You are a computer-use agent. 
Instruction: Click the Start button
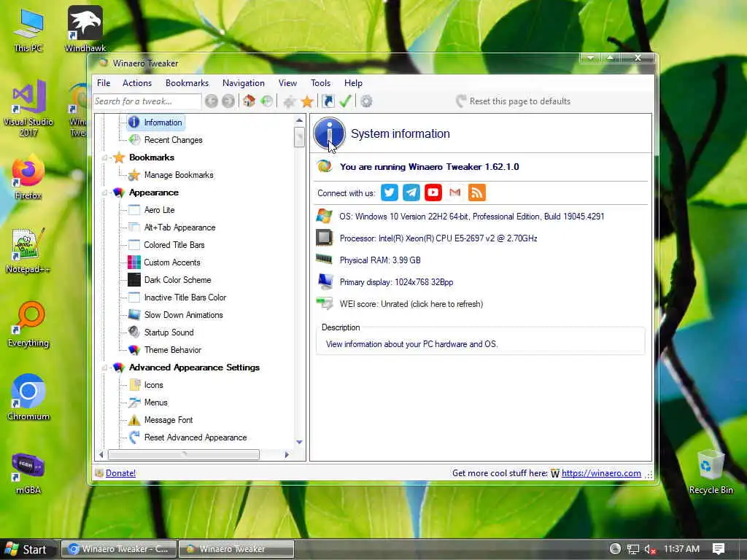pos(26,550)
